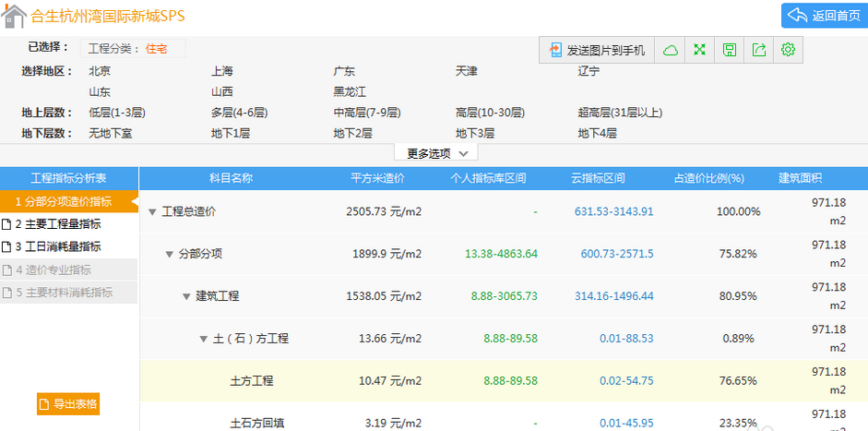The image size is (868, 431).
Task: Click document icon beside 工日消耗量指标
Action: [6, 247]
